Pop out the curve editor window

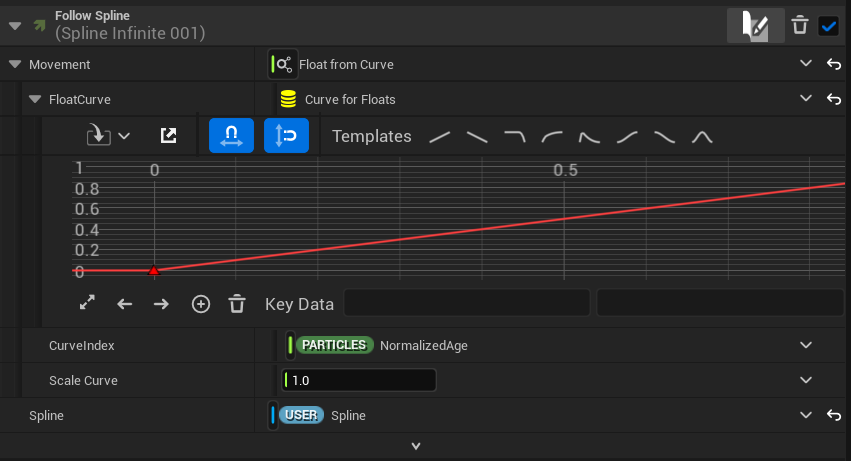(169, 136)
